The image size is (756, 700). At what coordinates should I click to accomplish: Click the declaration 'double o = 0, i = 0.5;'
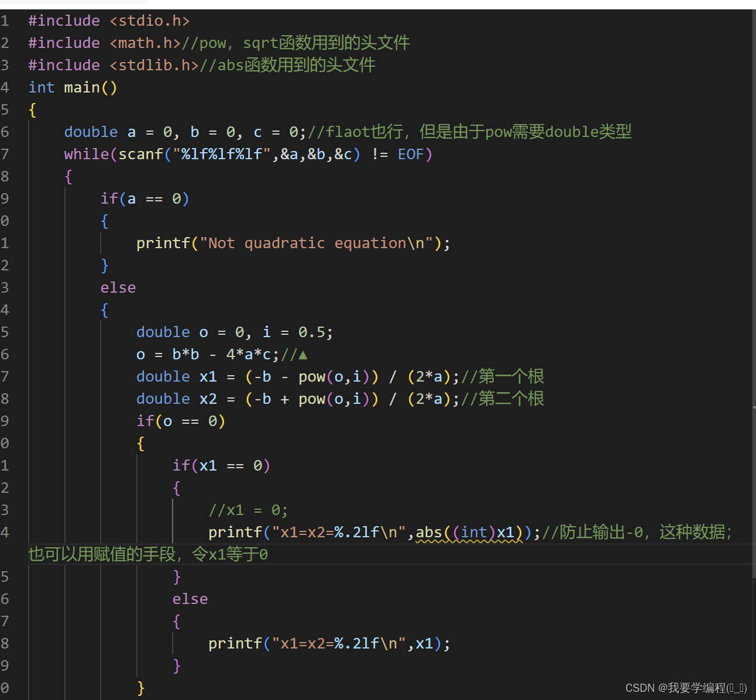coord(235,332)
